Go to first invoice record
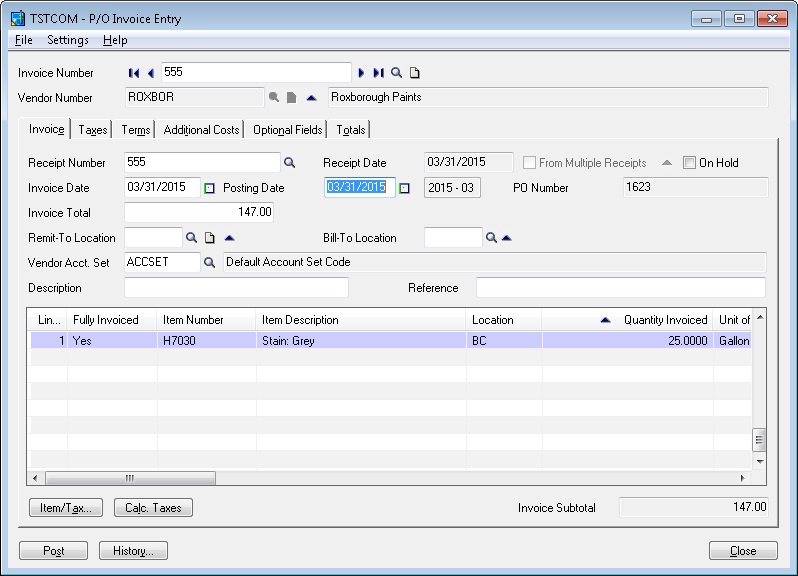Image resolution: width=798 pixels, height=576 pixels. (134, 73)
